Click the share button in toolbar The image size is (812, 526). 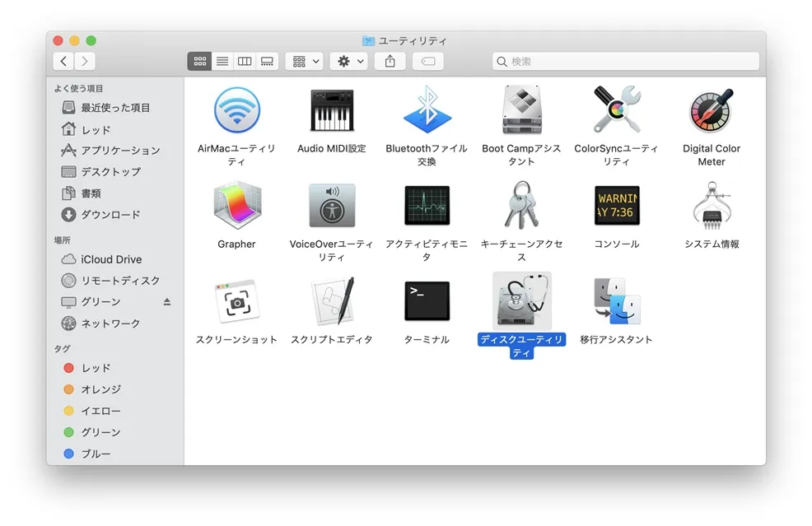[390, 61]
